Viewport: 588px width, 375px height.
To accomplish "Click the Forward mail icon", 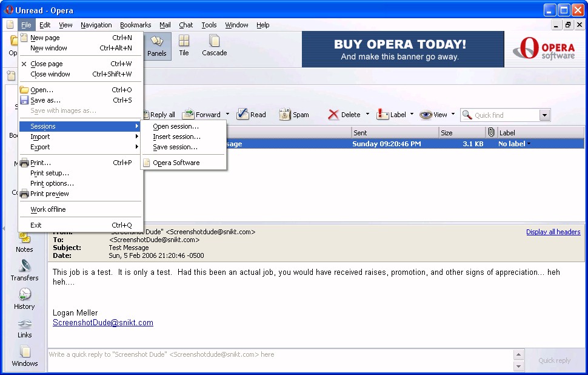I will click(189, 115).
